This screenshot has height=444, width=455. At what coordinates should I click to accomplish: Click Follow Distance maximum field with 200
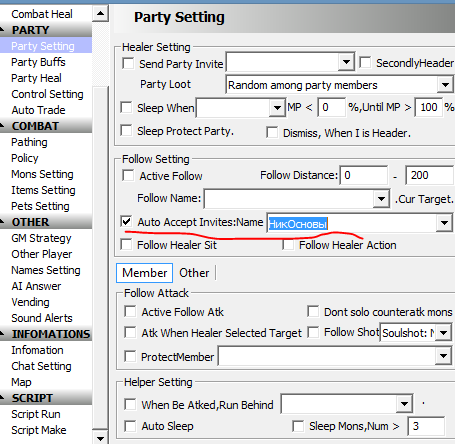tap(430, 175)
